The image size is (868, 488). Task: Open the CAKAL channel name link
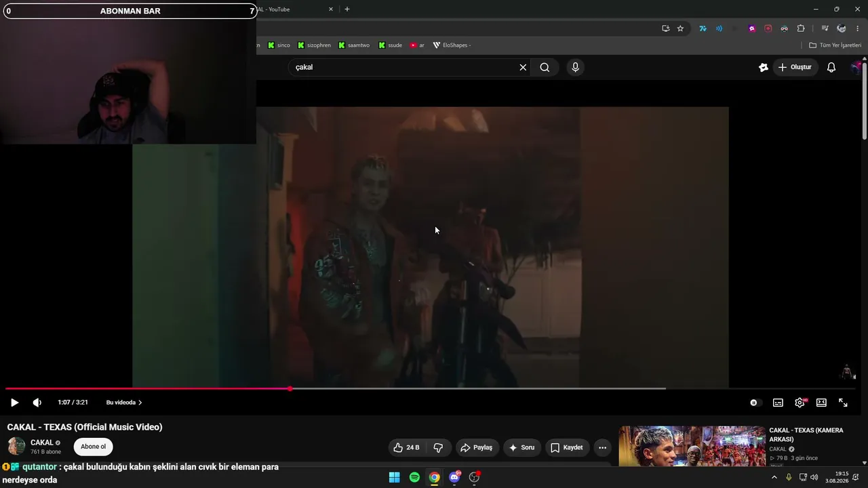click(x=41, y=443)
